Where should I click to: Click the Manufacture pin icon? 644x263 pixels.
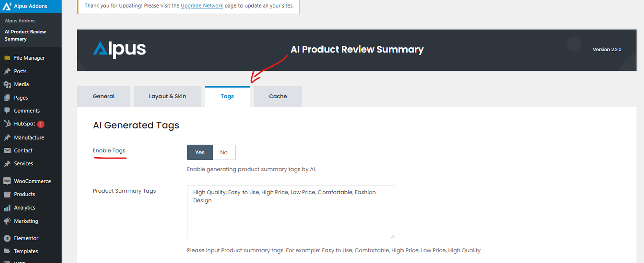pyautogui.click(x=7, y=137)
